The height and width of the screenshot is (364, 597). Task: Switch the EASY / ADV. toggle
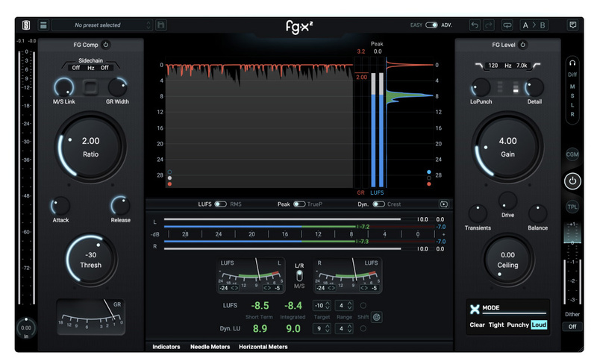[431, 25]
